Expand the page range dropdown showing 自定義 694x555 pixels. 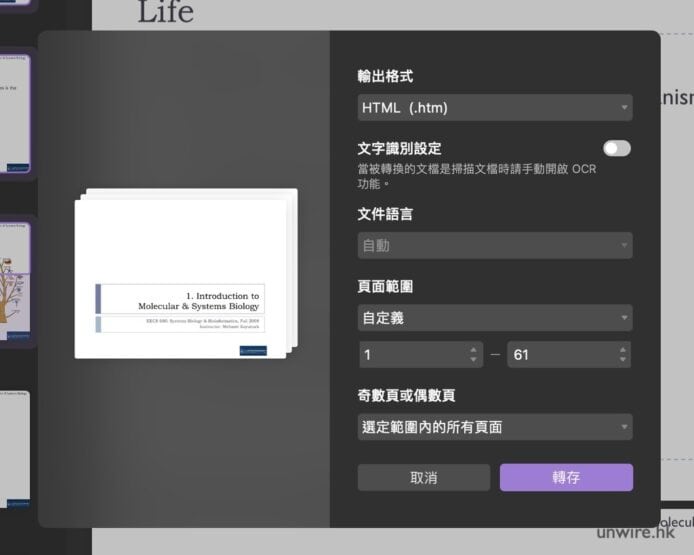point(495,317)
